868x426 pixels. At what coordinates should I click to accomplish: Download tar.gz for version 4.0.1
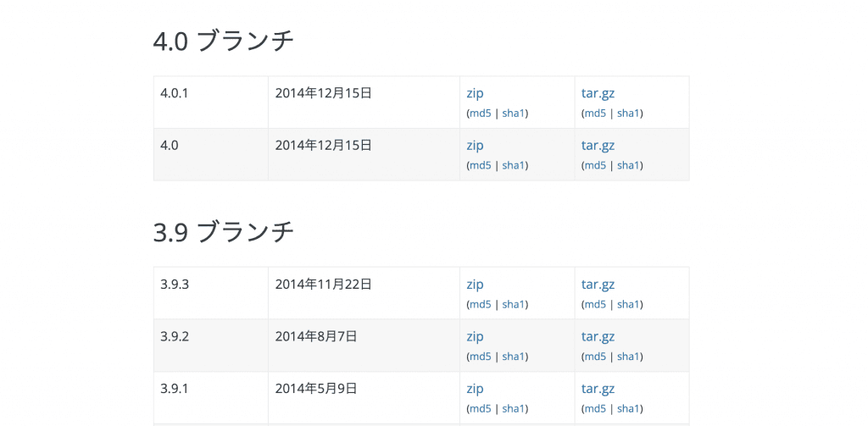click(x=598, y=93)
